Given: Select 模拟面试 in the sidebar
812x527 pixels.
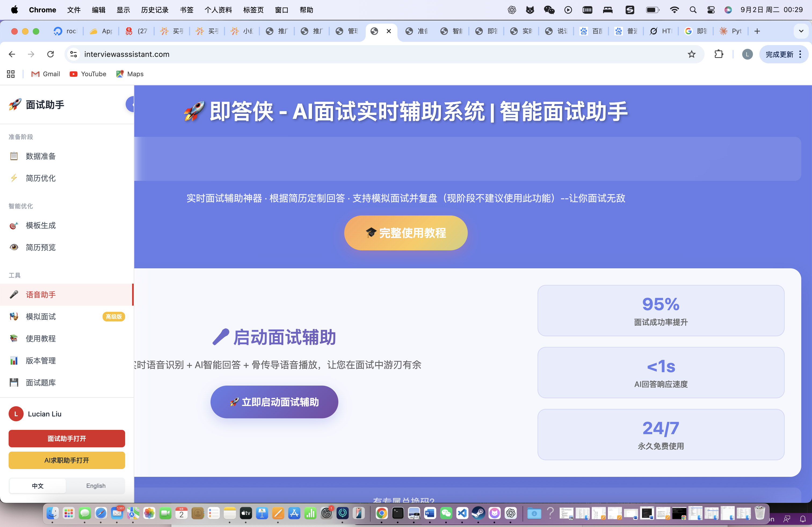Looking at the screenshot, I should [x=41, y=317].
